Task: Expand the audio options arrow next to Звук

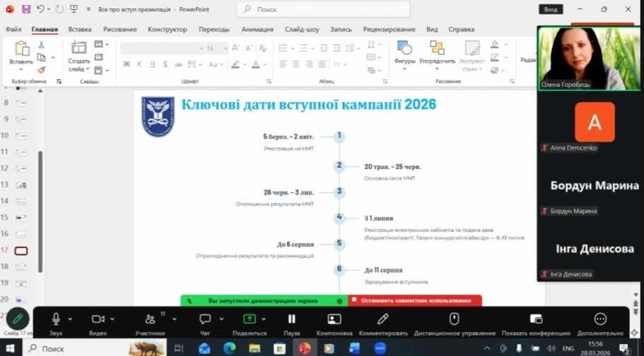Action: tap(70, 319)
